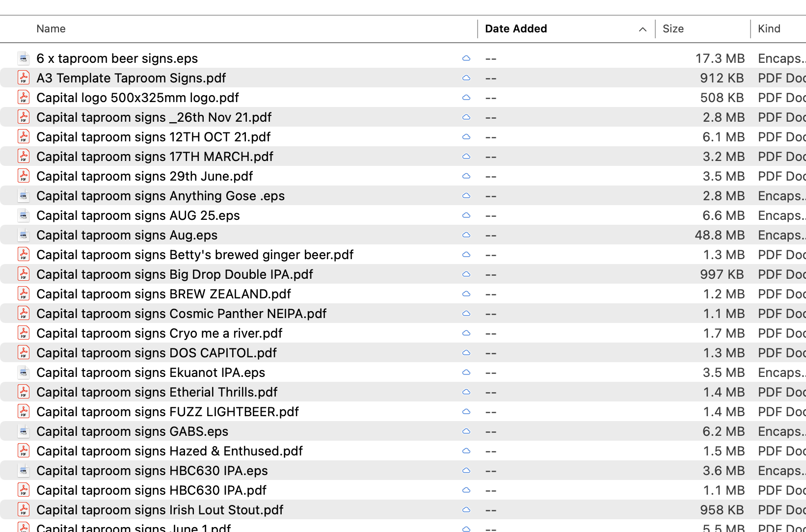Click PDF icon for Irish Lout Stout
Screen dimensions: 806x532
pyautogui.click(x=24, y=510)
